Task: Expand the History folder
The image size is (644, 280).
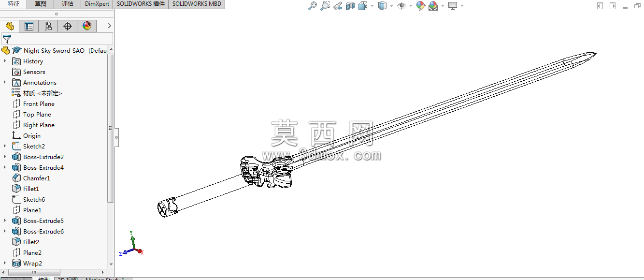Action: coord(5,61)
